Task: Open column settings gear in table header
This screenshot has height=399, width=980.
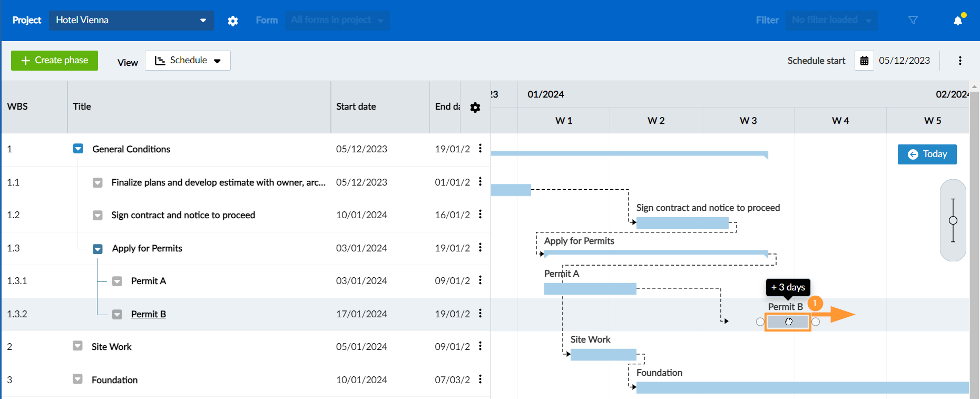Action: click(x=475, y=108)
